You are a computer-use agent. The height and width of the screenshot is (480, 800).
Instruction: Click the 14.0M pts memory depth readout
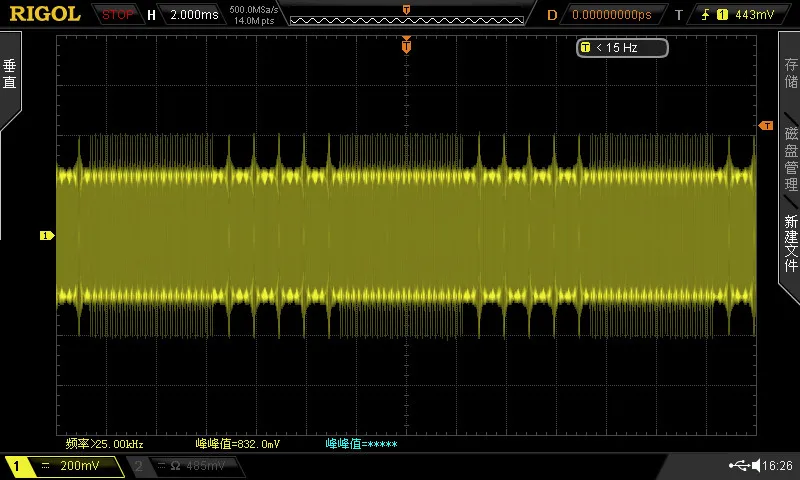(x=254, y=21)
